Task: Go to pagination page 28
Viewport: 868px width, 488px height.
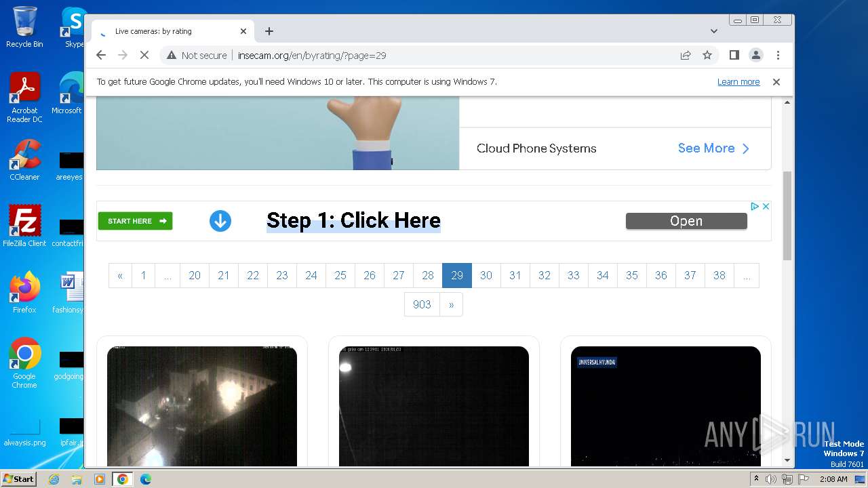Action: 428,275
